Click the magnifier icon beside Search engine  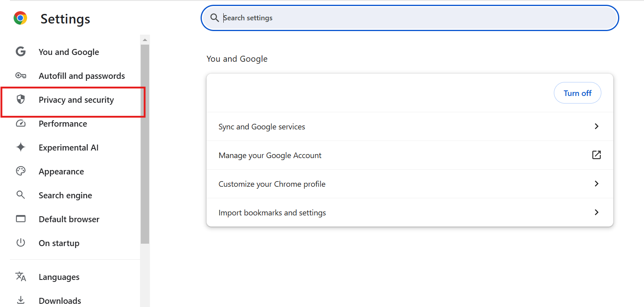[x=21, y=195]
